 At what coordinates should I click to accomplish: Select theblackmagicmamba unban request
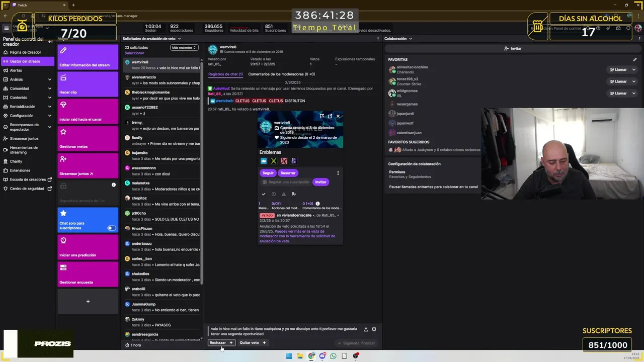[x=162, y=95]
